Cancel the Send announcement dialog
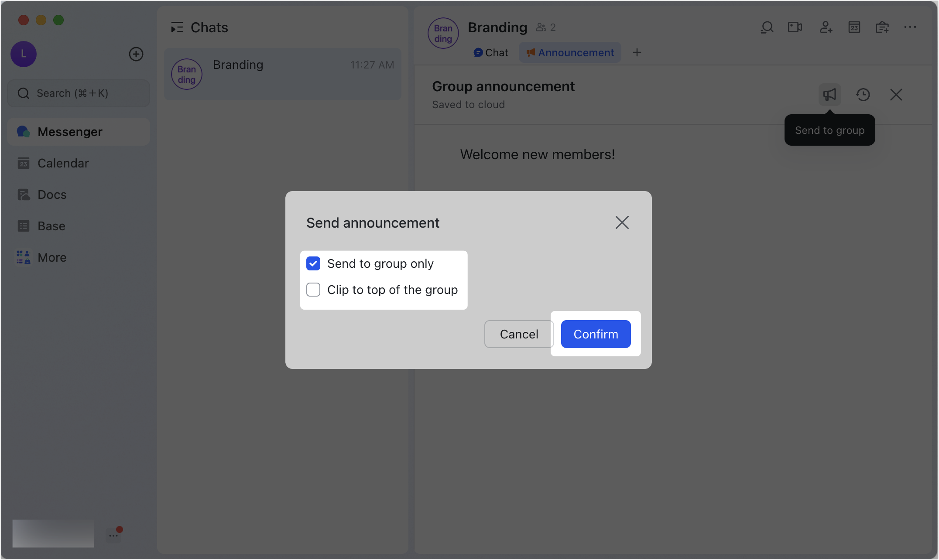 coord(518,334)
